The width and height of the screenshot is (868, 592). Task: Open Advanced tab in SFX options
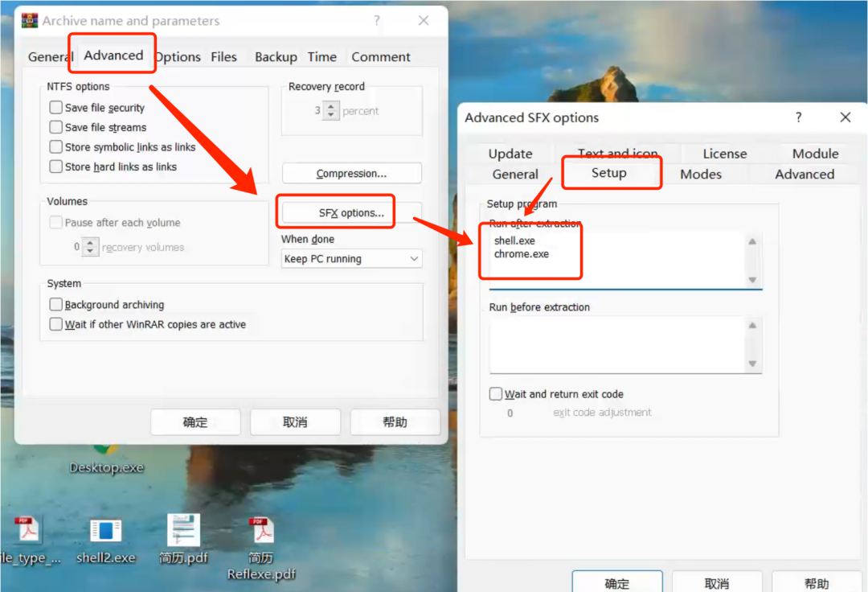[x=805, y=174]
